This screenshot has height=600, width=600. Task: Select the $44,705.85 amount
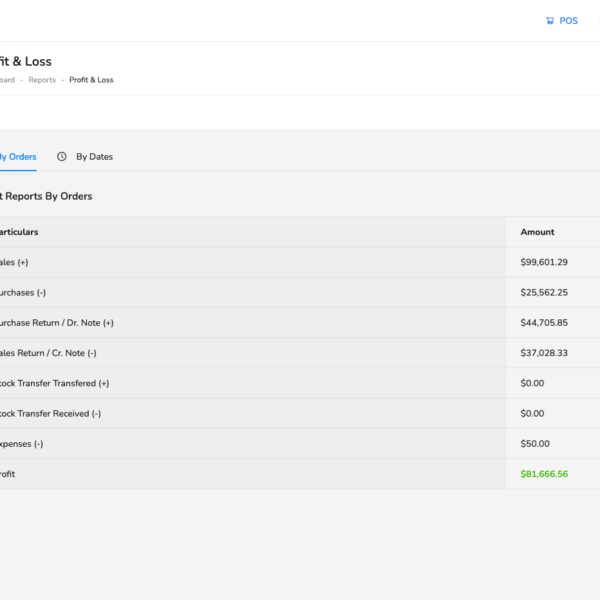point(544,323)
